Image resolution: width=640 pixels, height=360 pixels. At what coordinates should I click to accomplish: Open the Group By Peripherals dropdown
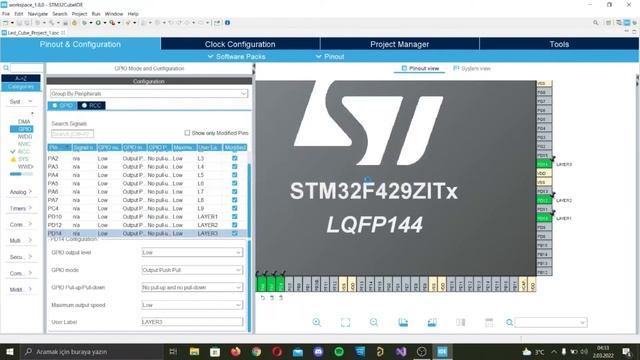pos(149,93)
